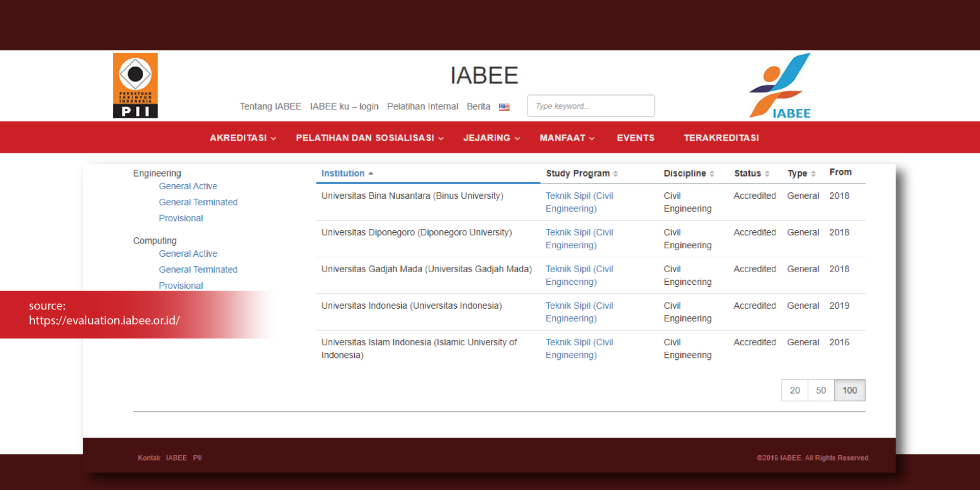Open IABEE footer link
This screenshot has width=980, height=490.
click(x=177, y=458)
